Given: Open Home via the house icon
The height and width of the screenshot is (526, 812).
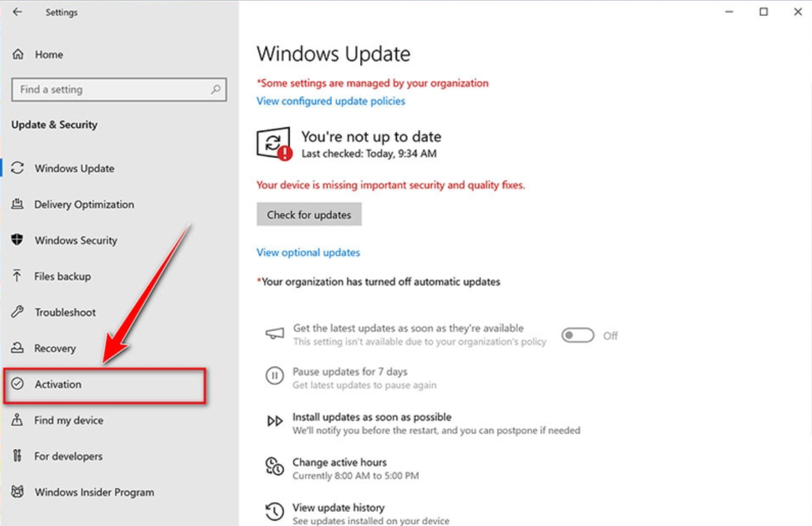Looking at the screenshot, I should [x=18, y=55].
